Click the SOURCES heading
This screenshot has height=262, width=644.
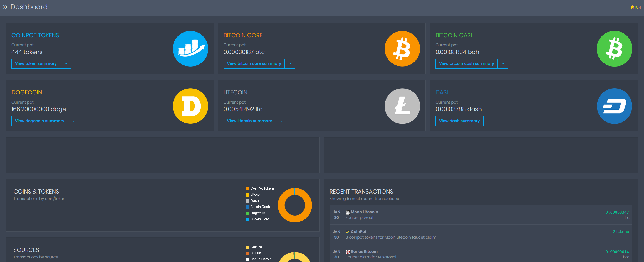pyautogui.click(x=26, y=250)
